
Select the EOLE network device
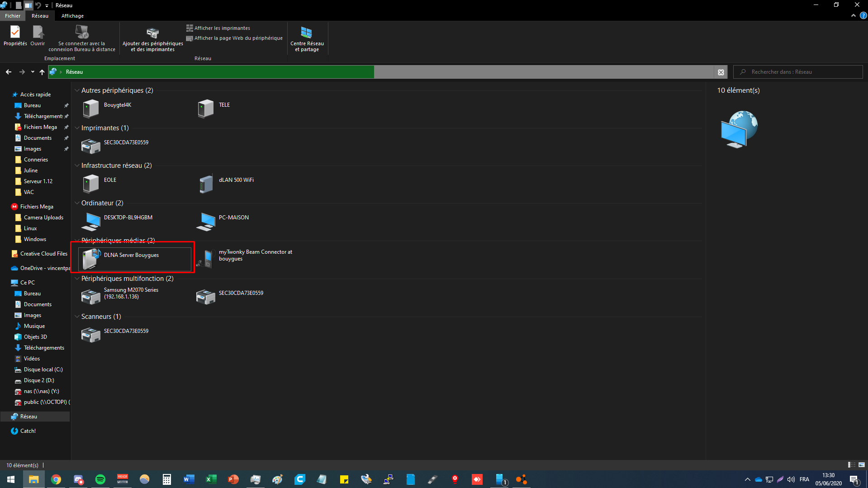134,184
